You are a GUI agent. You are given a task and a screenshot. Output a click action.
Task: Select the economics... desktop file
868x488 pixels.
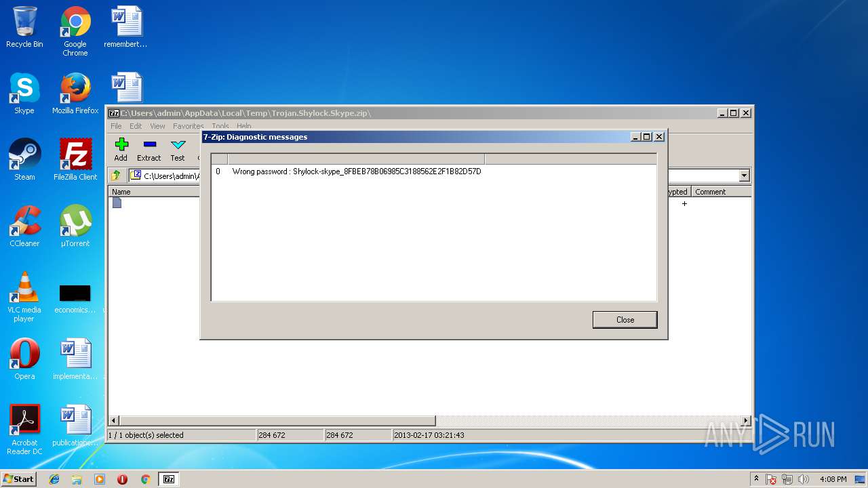click(x=75, y=299)
